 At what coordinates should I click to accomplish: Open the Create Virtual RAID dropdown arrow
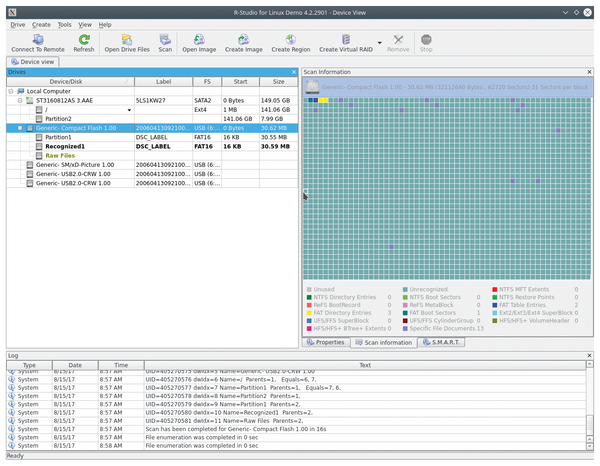click(379, 42)
